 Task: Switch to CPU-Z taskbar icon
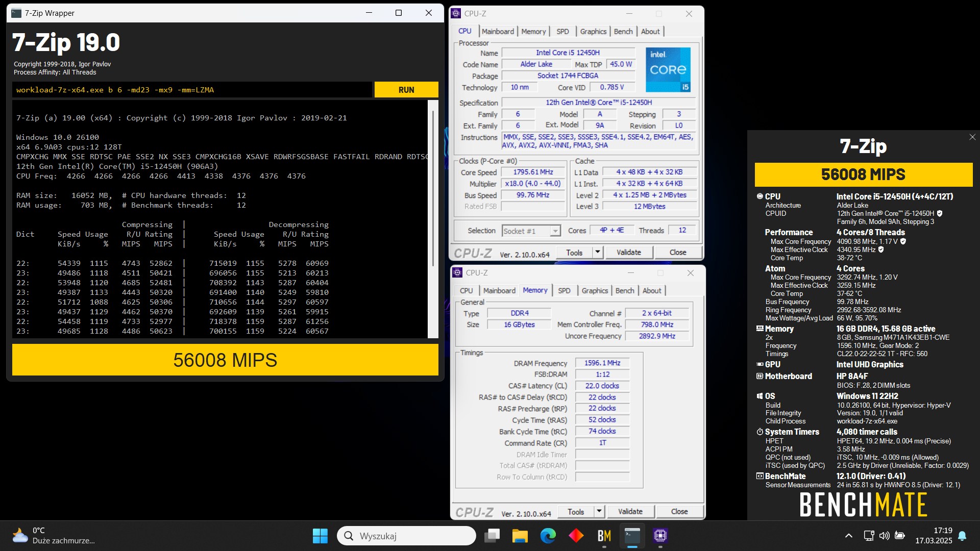660,536
